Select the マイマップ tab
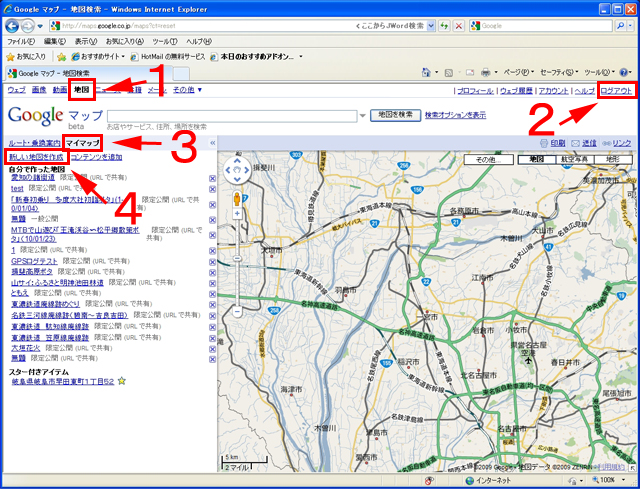Viewport: 640px width, 489px height. pos(83,143)
